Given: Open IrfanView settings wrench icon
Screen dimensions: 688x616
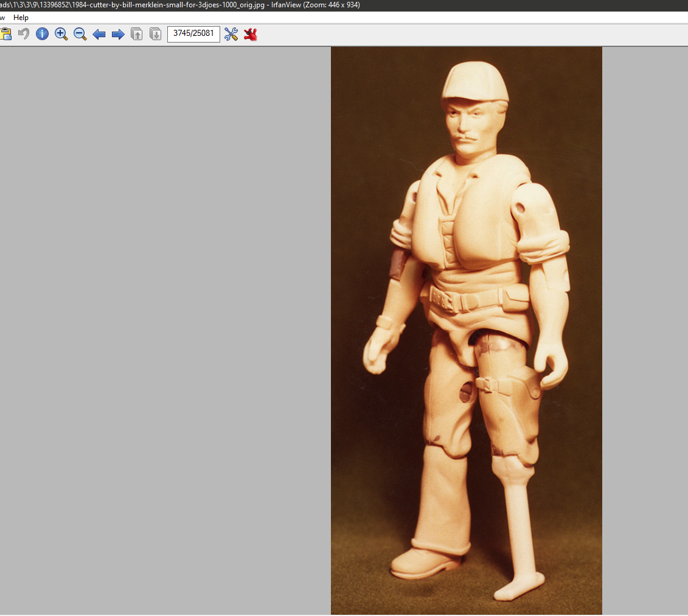Looking at the screenshot, I should [231, 34].
